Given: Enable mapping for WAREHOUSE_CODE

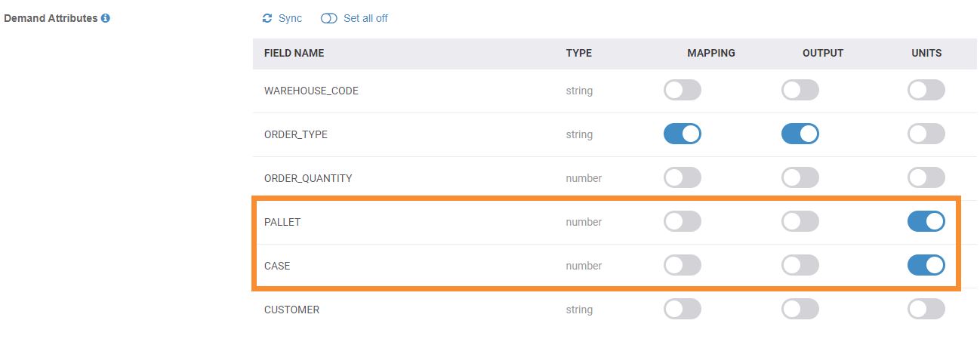Looking at the screenshot, I should pos(682,91).
